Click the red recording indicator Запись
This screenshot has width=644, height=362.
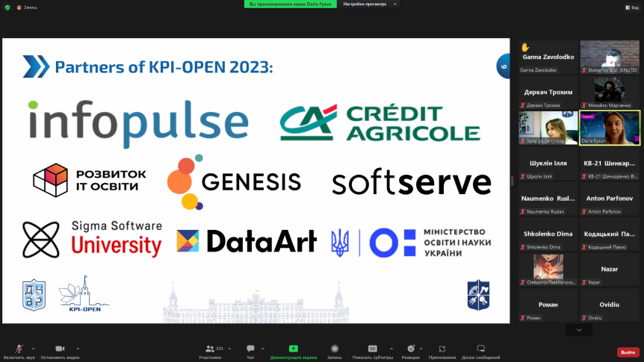(x=27, y=7)
